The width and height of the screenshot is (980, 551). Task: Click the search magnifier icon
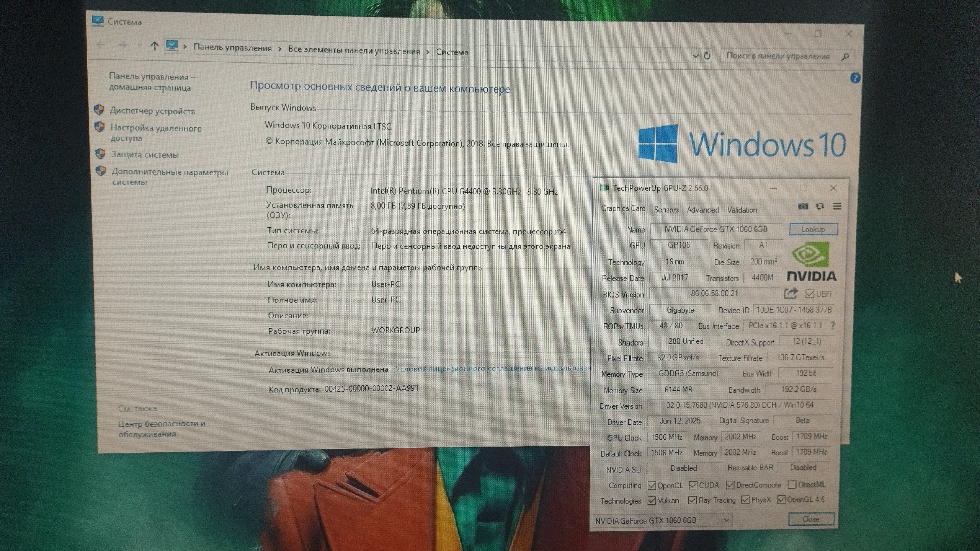(845, 57)
